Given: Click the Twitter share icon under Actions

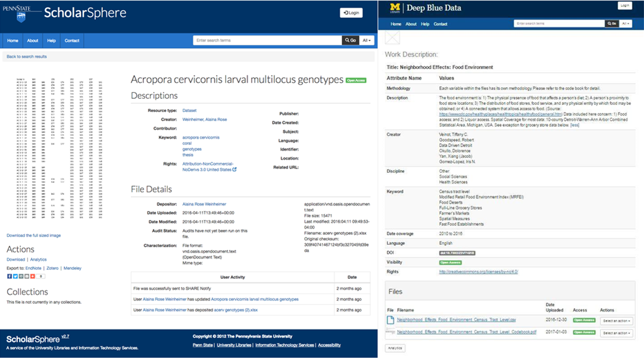Looking at the screenshot, I should pyautogui.click(x=15, y=276).
